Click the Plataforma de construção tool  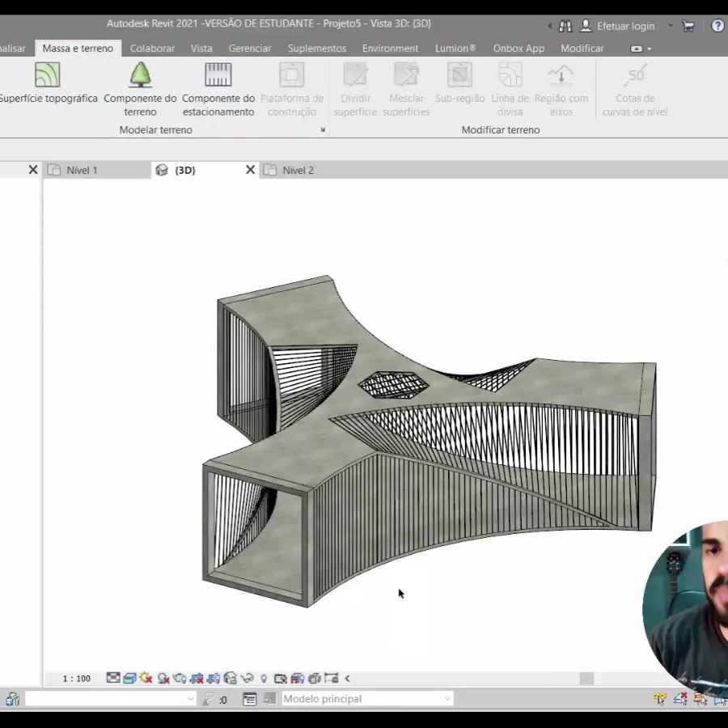[291, 89]
